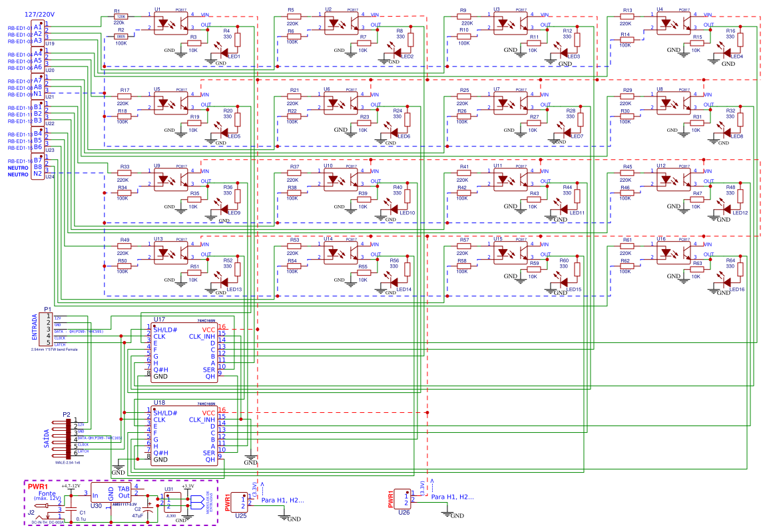Click the 'SAIDA' vertical label
This screenshot has width=767, height=532.
(x=47, y=439)
